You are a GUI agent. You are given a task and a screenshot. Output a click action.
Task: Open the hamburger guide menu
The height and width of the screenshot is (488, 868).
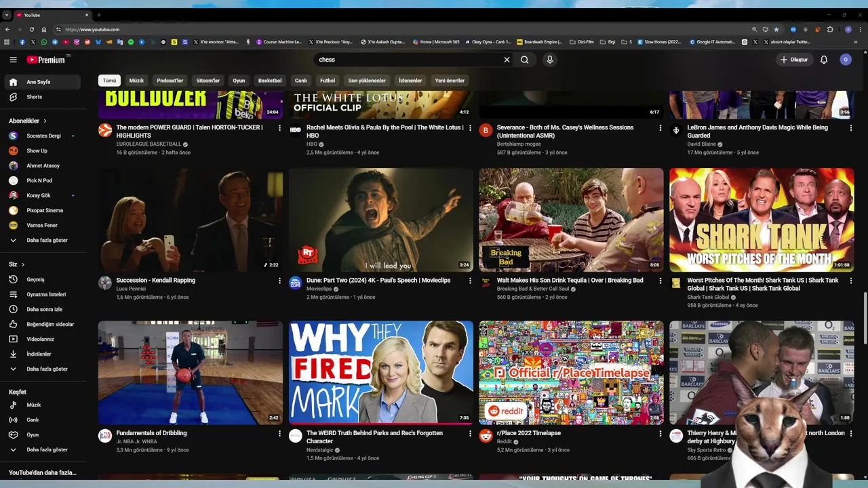(x=13, y=60)
